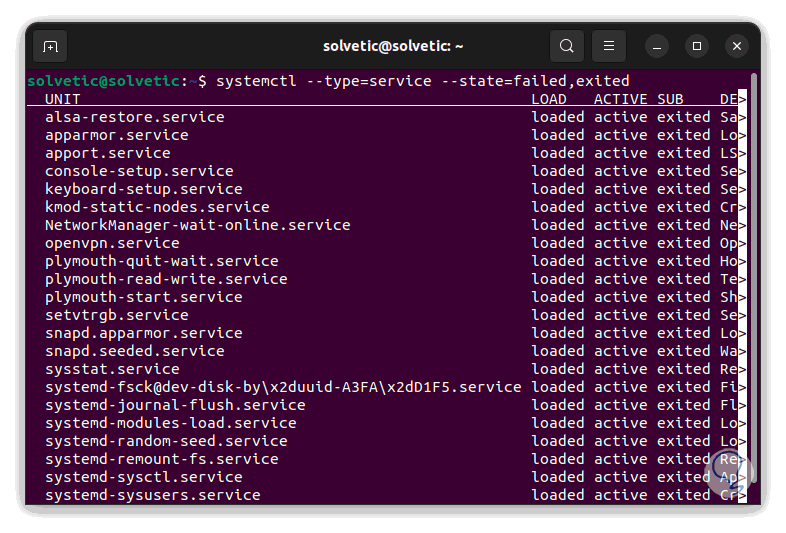Click the terminal vertical scrollbar
This screenshot has height=533, width=786.
(753, 200)
